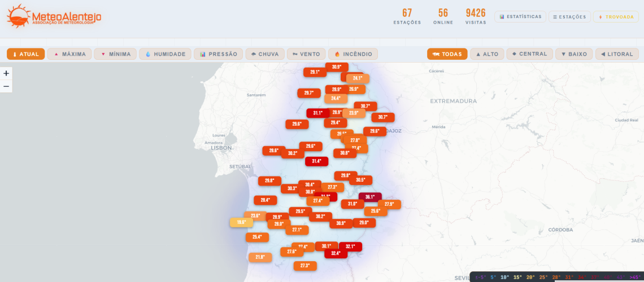Filter stations to Central region

click(x=529, y=54)
